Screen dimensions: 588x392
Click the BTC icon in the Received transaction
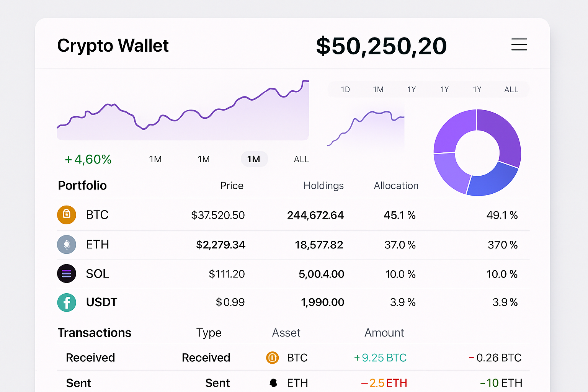click(272, 358)
